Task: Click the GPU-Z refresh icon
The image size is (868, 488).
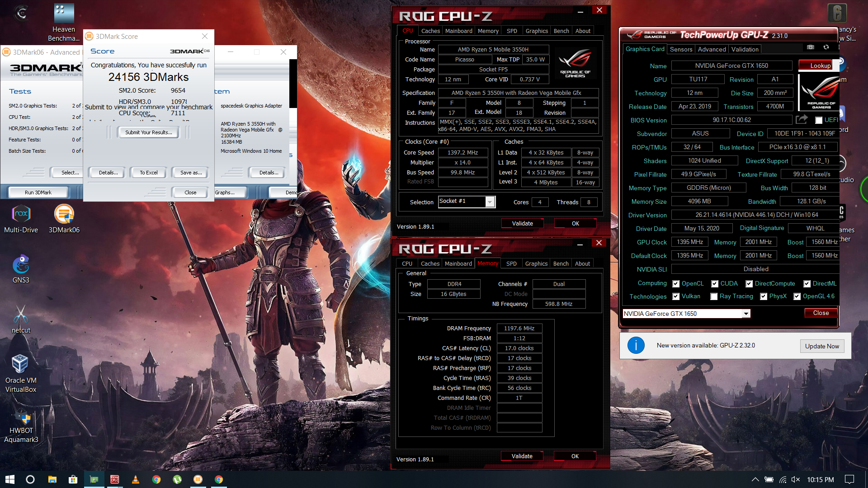Action: tap(826, 47)
